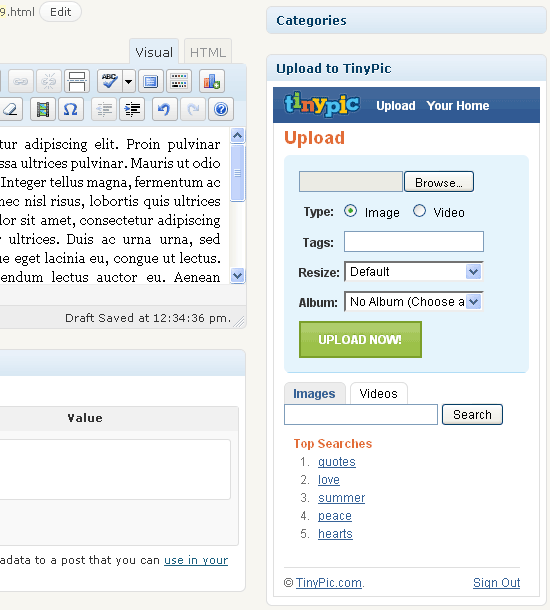Insert a page break with the toolbar icon
The width and height of the screenshot is (550, 610).
tap(77, 81)
